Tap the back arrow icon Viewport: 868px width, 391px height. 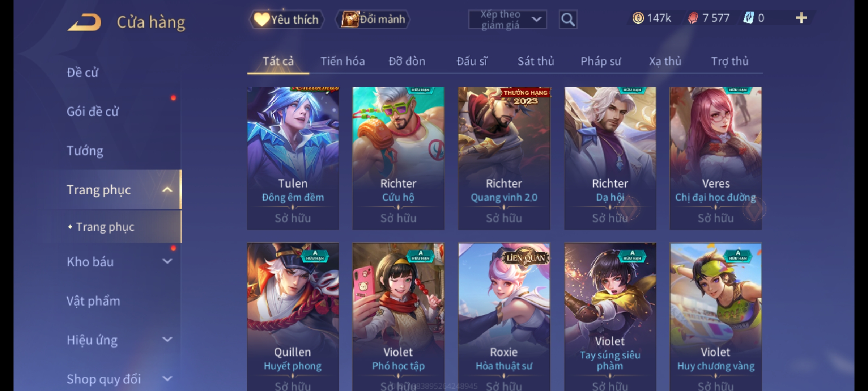pos(84,22)
